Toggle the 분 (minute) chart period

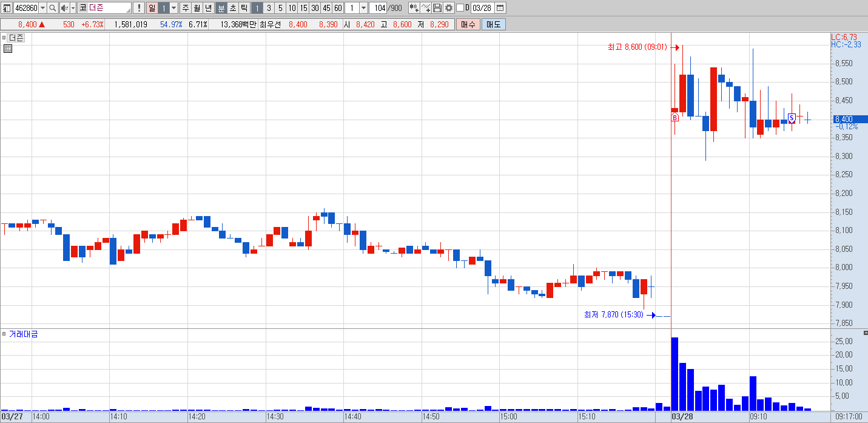tap(221, 8)
